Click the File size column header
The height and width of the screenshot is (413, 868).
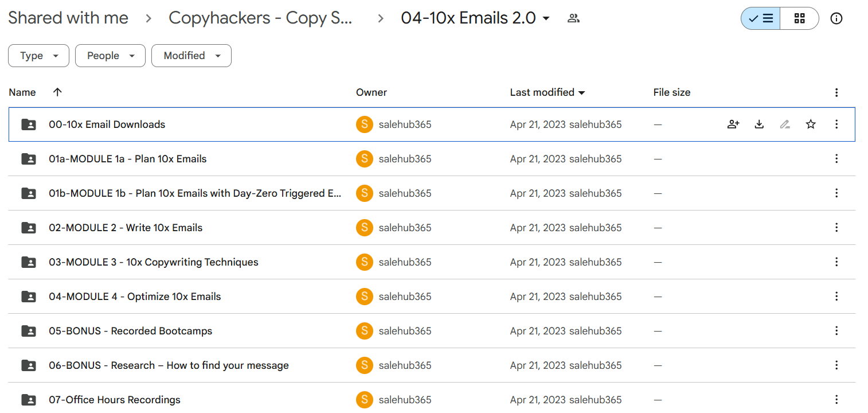(x=672, y=92)
